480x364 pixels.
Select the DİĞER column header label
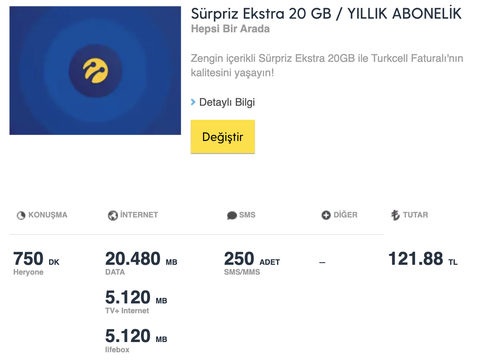345,215
